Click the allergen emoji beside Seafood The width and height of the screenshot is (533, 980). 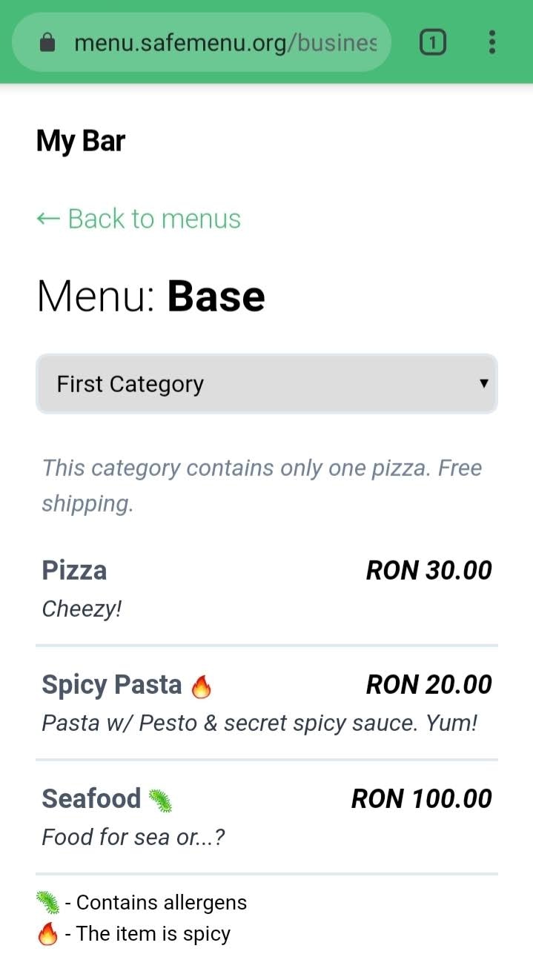(161, 798)
